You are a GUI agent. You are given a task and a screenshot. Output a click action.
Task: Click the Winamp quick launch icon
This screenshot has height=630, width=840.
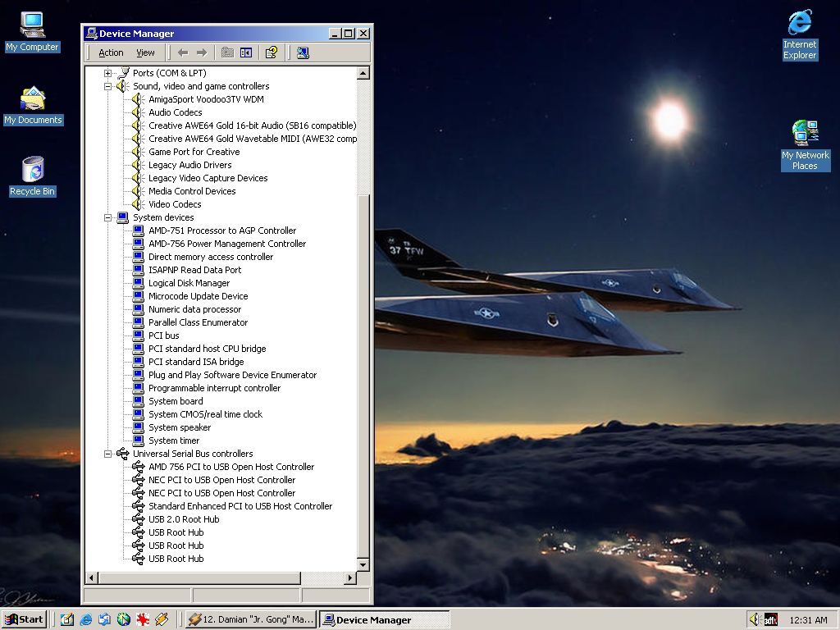(162, 619)
